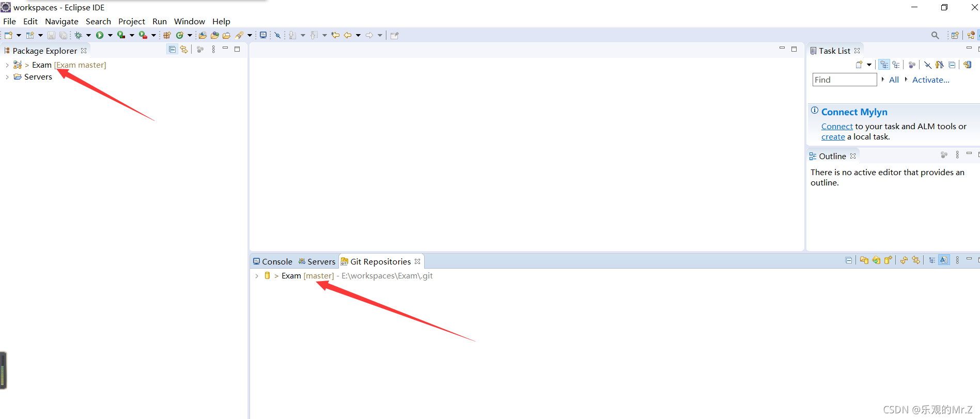This screenshot has width=980, height=419.
Task: Click the Java EE perspective icon
Action: [x=971, y=35]
